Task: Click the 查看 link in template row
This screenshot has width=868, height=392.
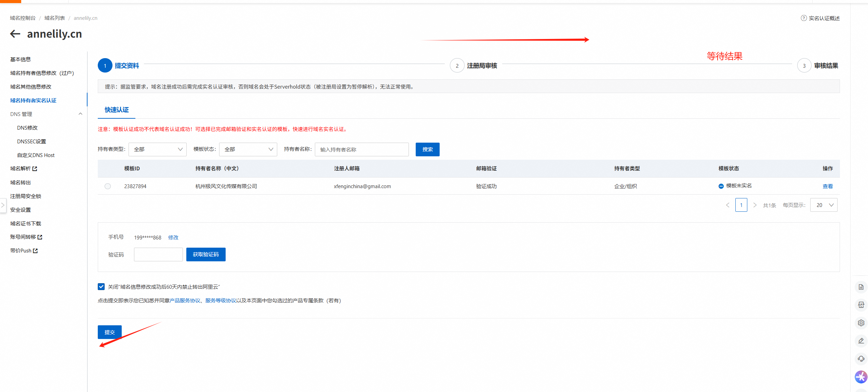Action: click(x=827, y=186)
